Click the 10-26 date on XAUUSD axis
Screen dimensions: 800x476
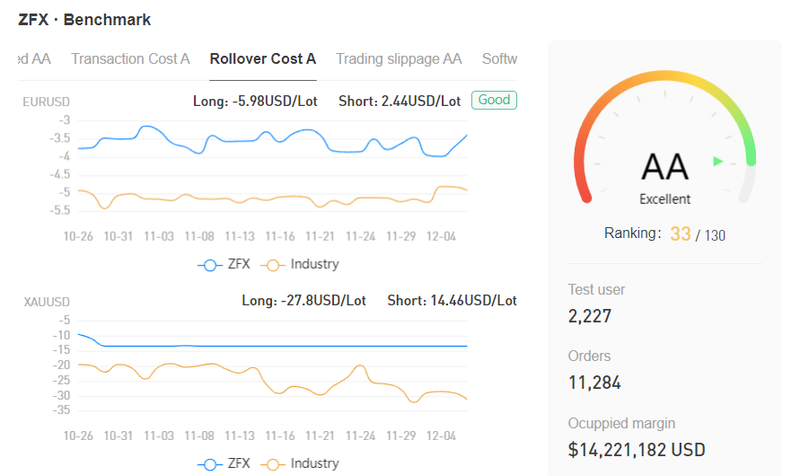(78, 436)
